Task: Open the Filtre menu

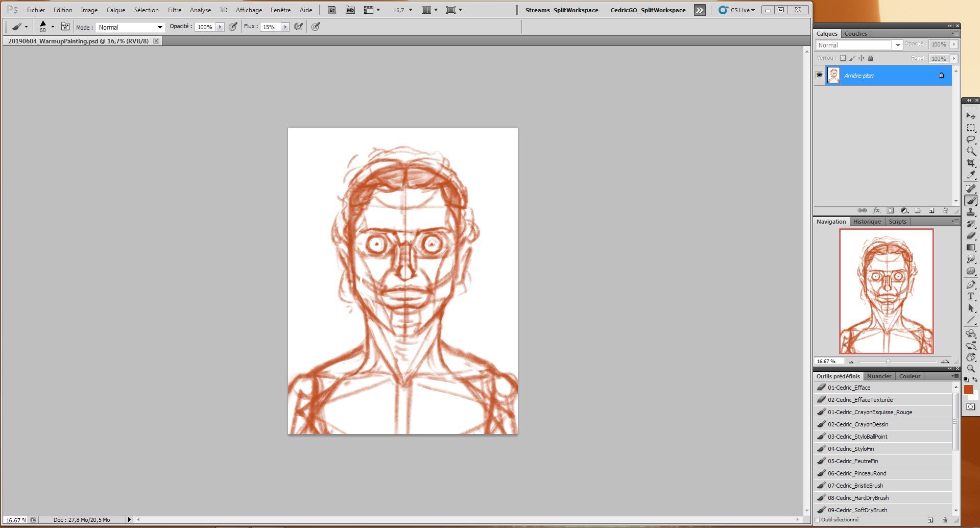Action: pos(174,10)
